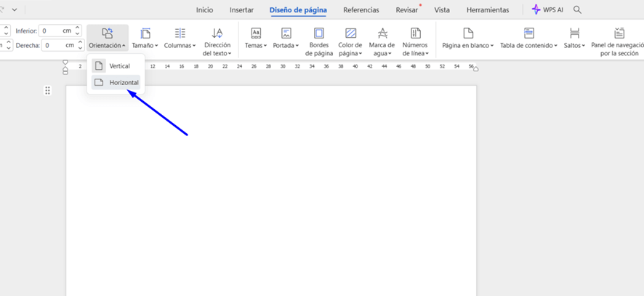Viewport: 644px width, 296px height.
Task: Click the Orientación page-rotate icon
Action: [107, 33]
